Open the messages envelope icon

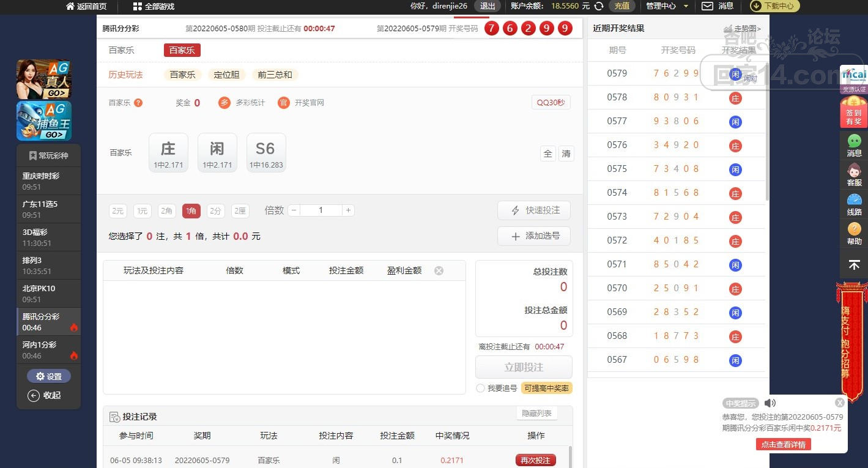coord(707,6)
